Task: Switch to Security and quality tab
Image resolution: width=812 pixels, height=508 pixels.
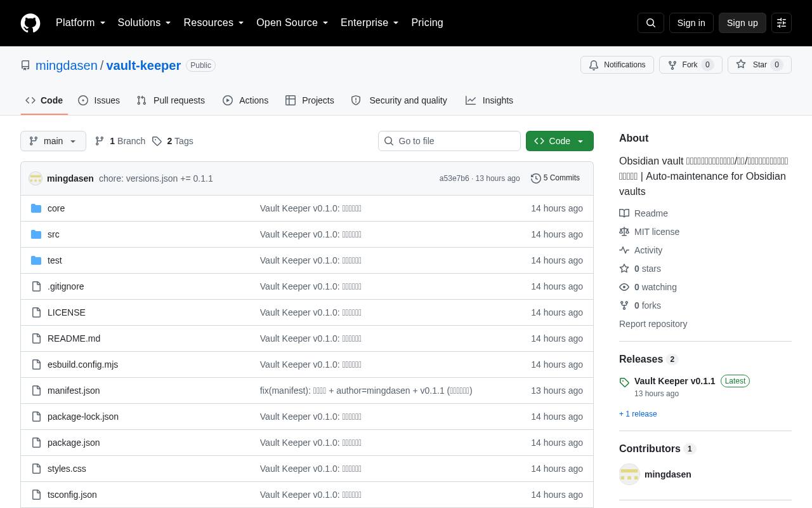Action: (x=399, y=100)
